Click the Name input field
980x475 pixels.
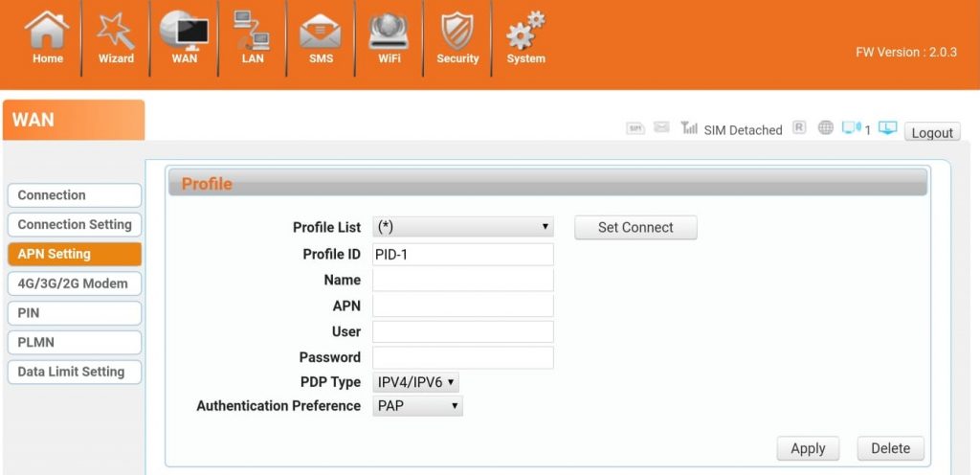pyautogui.click(x=462, y=280)
